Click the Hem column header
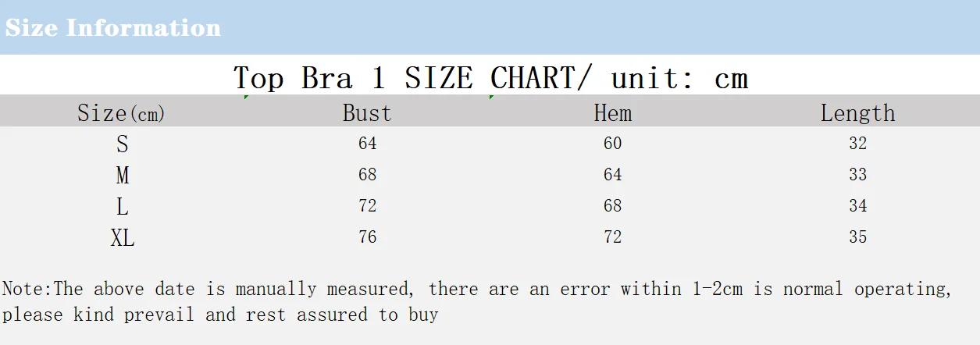The width and height of the screenshot is (980, 345). pyautogui.click(x=612, y=113)
